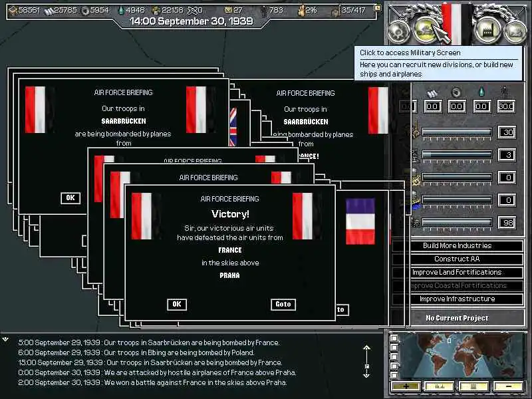The height and width of the screenshot is (399, 532).
Task: Click the rare materials icon beside 5954
Action: pos(85,11)
